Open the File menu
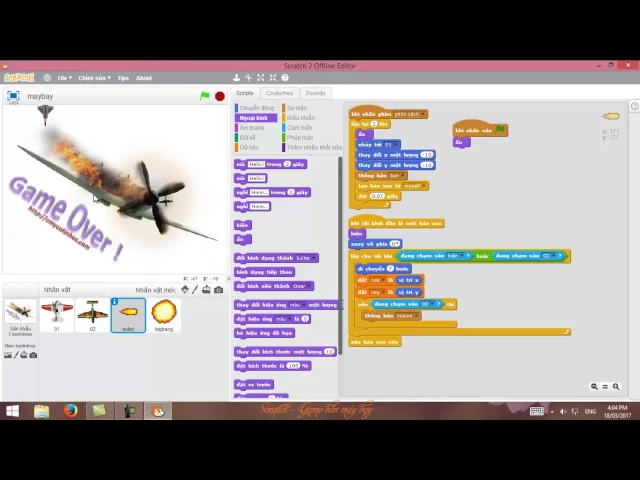This screenshot has height=480, width=640. coord(64,78)
